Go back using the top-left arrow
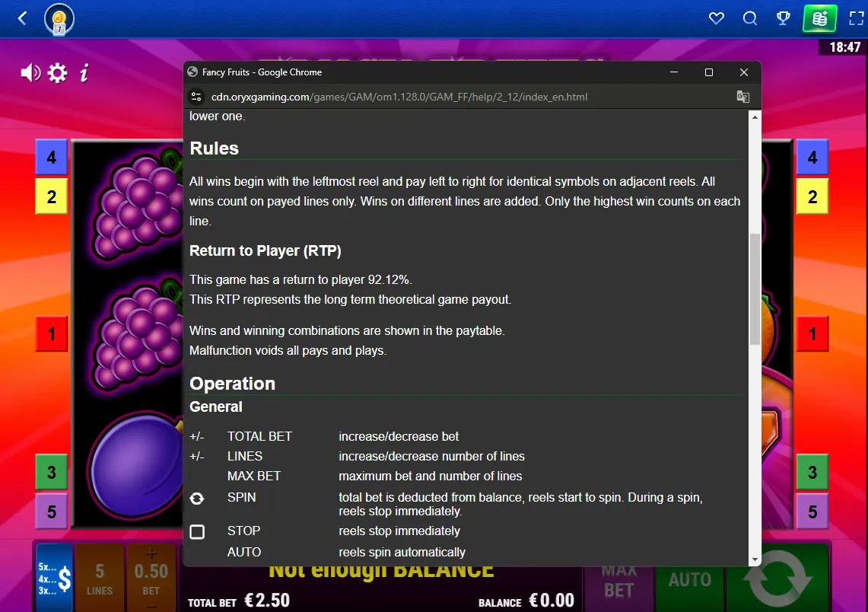This screenshot has width=868, height=612. [22, 18]
